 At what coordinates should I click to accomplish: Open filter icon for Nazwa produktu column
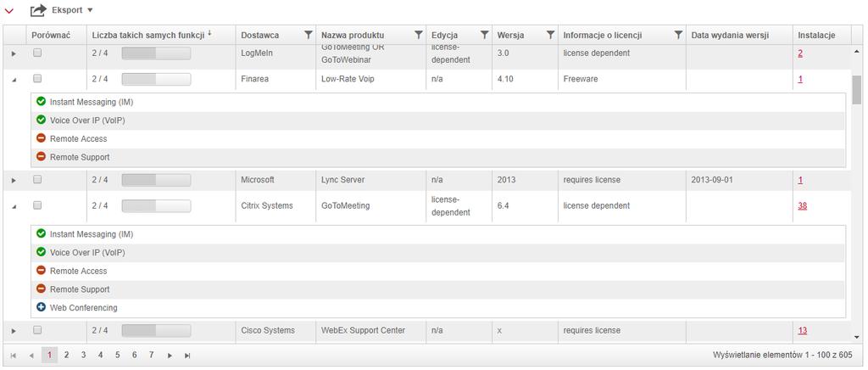click(418, 36)
